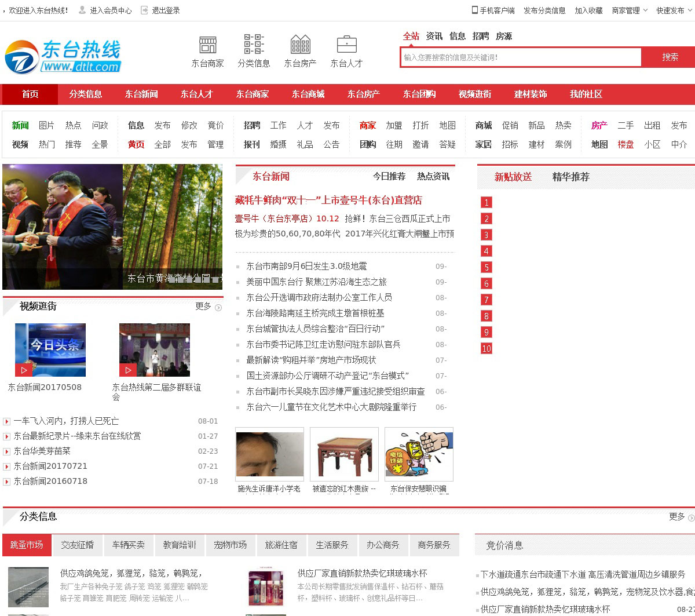This screenshot has height=616, width=695.
Task: Click the 东台热线 site logo
Action: point(63,57)
